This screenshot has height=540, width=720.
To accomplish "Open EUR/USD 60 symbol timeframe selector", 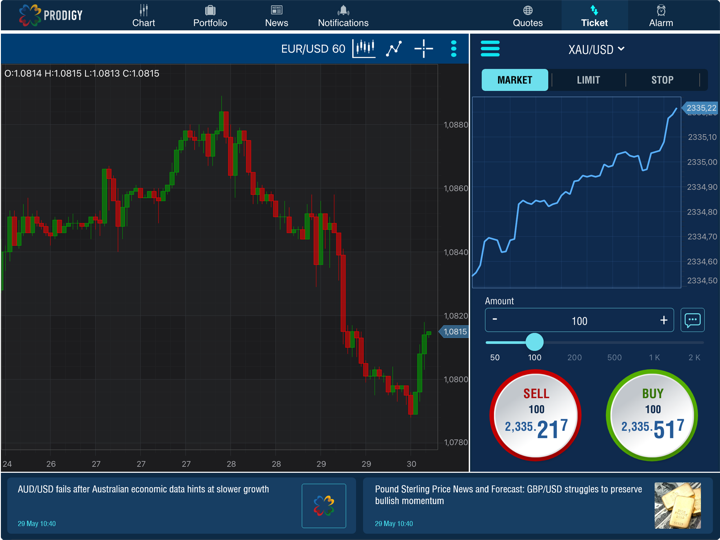I will [313, 49].
